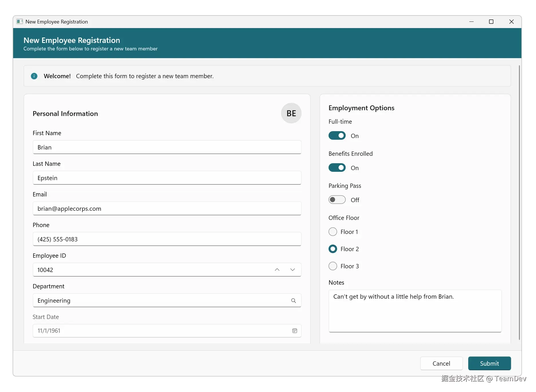Screen dimensions: 536x392
Task: Choose Floor 3 for office floor
Action: coord(333,266)
